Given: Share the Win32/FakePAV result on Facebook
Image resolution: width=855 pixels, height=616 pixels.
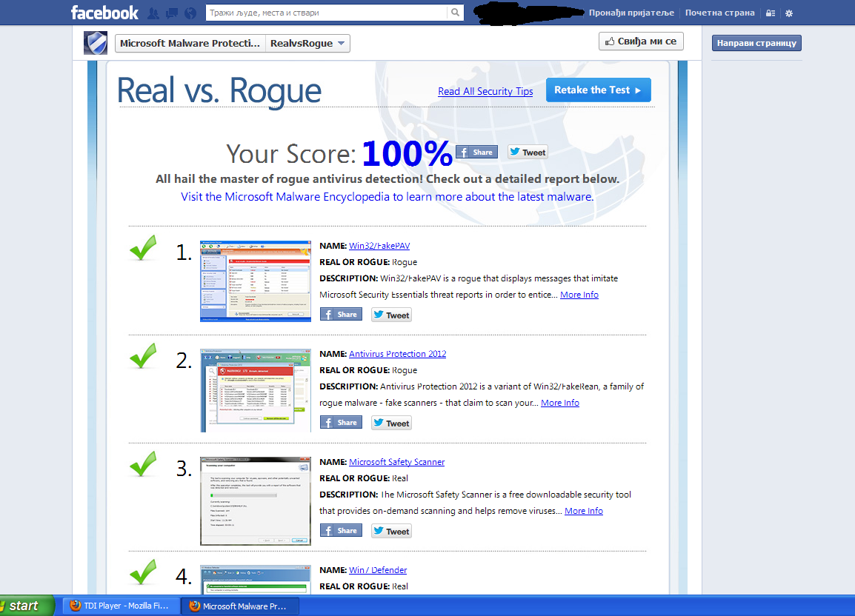Looking at the screenshot, I should tap(341, 314).
